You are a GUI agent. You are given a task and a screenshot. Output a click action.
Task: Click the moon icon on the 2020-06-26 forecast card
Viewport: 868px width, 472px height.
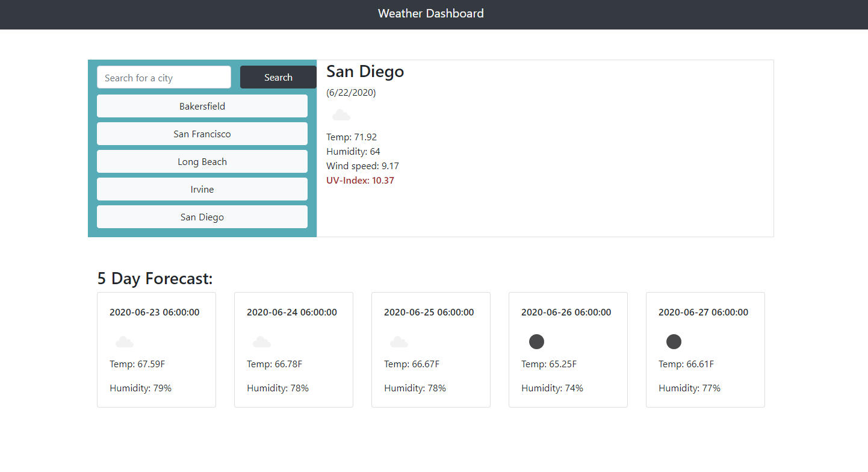click(536, 341)
